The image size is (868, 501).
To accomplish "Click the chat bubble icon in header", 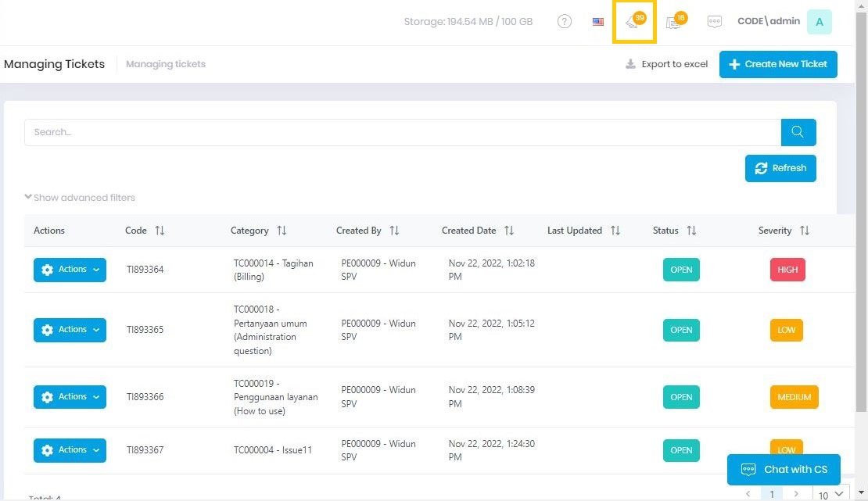I will tap(714, 22).
